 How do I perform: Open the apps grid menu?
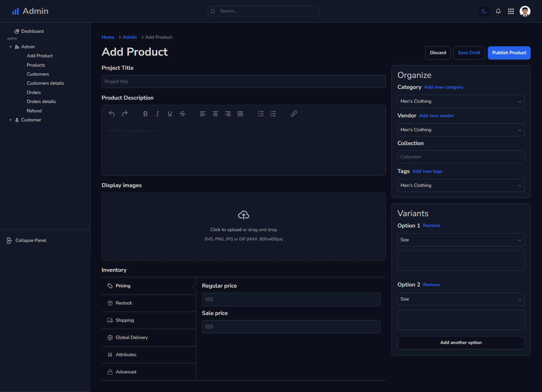point(511,11)
